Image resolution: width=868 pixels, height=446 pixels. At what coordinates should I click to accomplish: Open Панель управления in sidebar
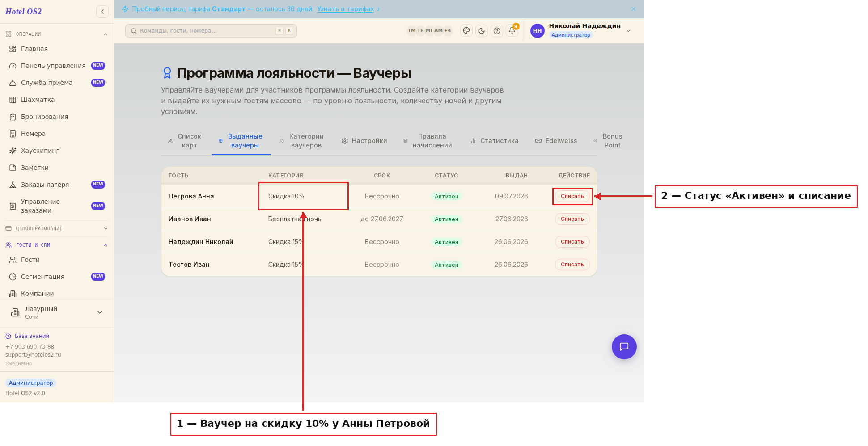pos(57,66)
